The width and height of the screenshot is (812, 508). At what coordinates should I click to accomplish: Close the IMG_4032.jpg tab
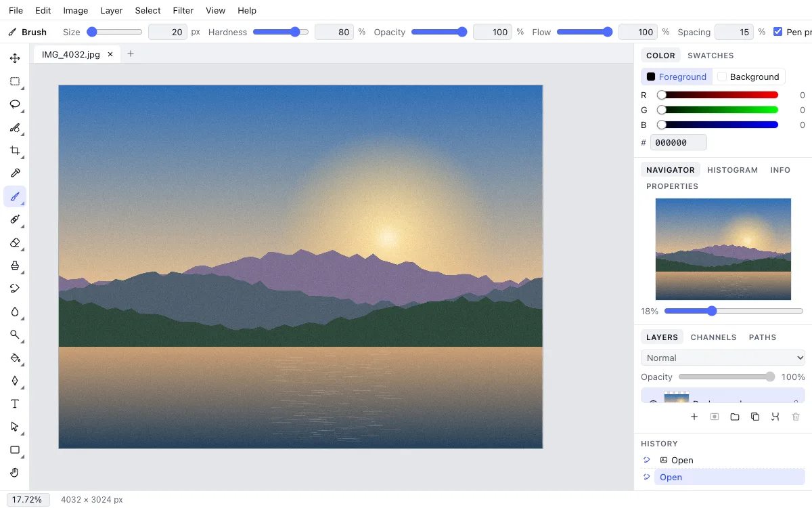[110, 54]
